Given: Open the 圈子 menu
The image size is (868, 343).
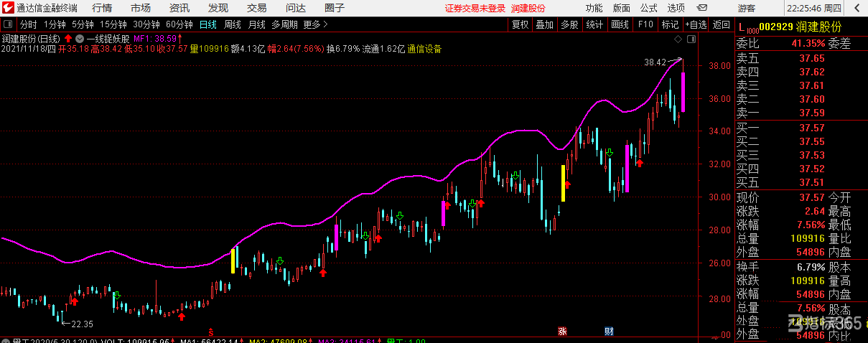Looking at the screenshot, I should tap(335, 8).
